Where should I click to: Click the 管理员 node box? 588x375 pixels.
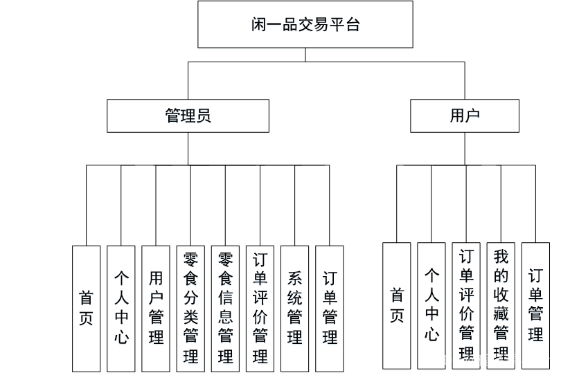coord(188,116)
